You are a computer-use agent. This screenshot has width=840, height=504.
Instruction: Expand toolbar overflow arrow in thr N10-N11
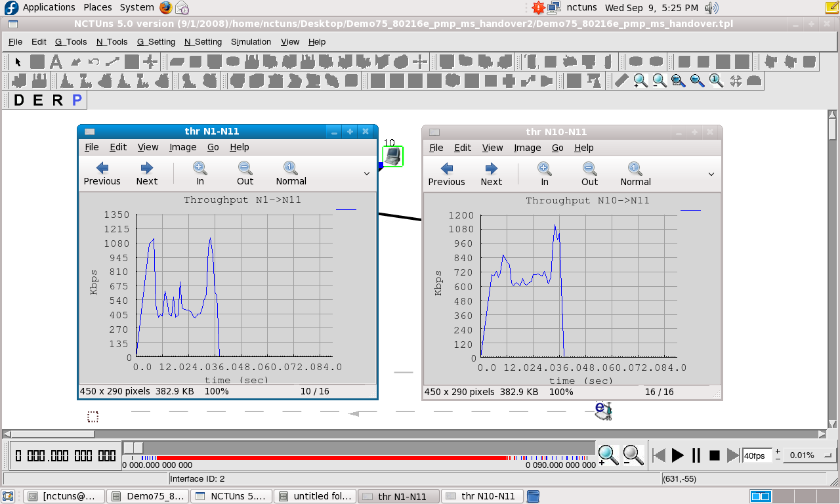[x=711, y=174]
